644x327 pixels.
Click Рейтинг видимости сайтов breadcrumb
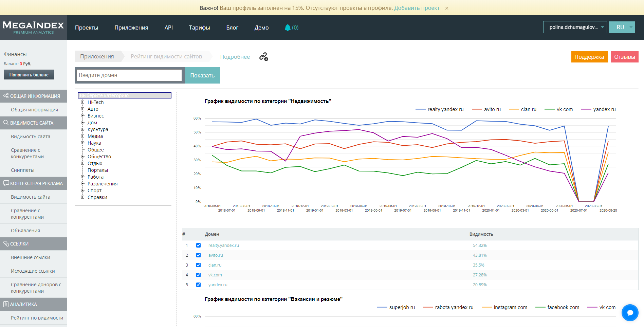tap(166, 56)
